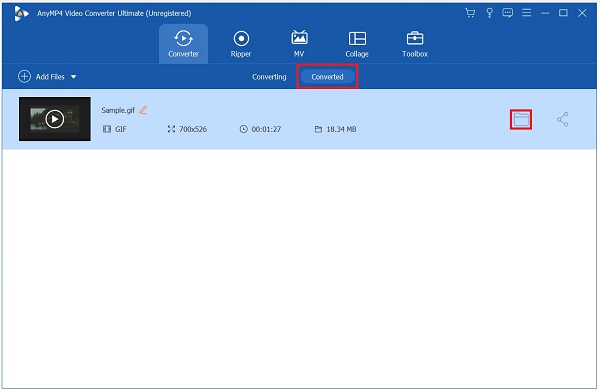600x392 pixels.
Task: Switch to the Converting tab
Action: pos(269,77)
